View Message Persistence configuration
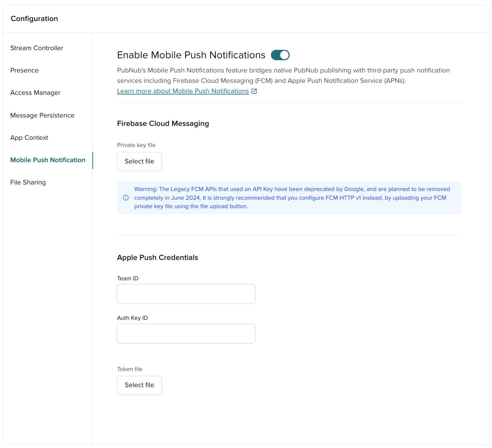The height and width of the screenshot is (448, 492). pos(42,115)
